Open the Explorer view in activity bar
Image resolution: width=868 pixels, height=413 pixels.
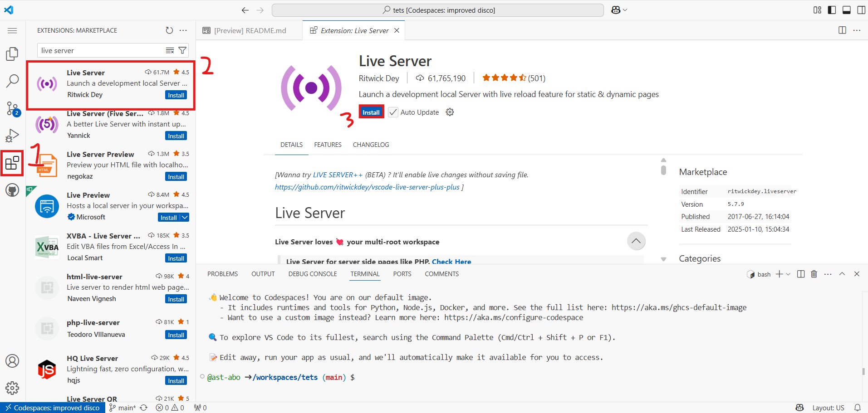12,54
